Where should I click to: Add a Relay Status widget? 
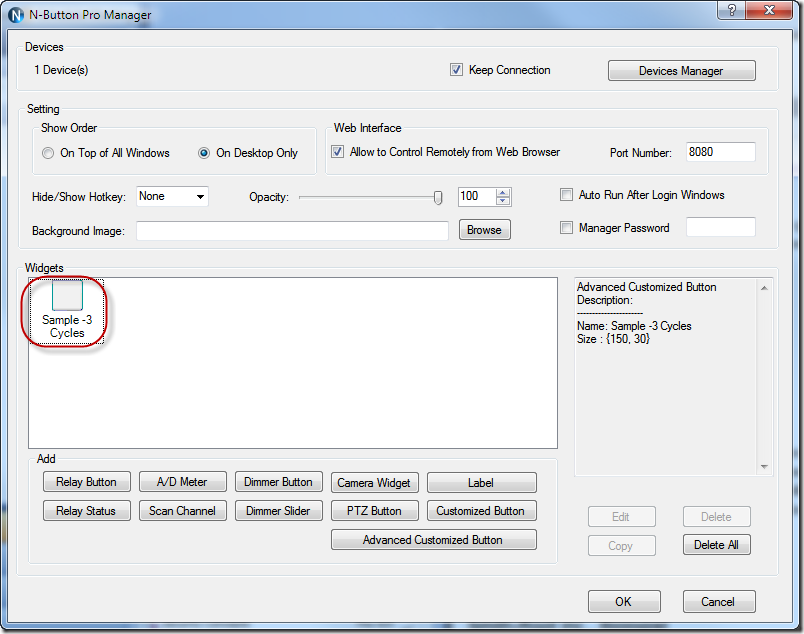pyautogui.click(x=87, y=511)
